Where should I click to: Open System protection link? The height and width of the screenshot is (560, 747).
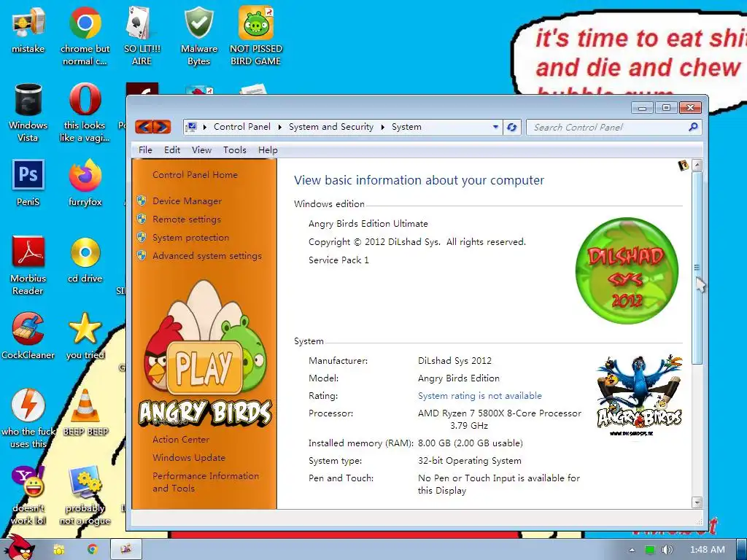point(190,237)
